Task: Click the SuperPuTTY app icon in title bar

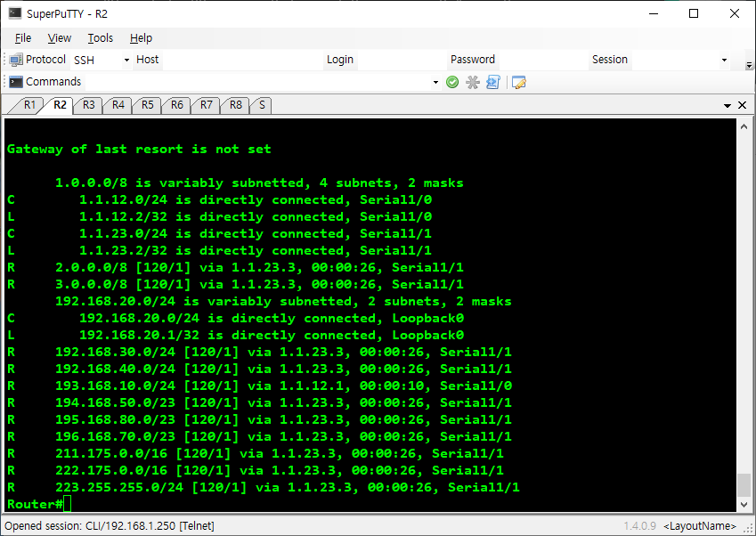Action: click(15, 13)
